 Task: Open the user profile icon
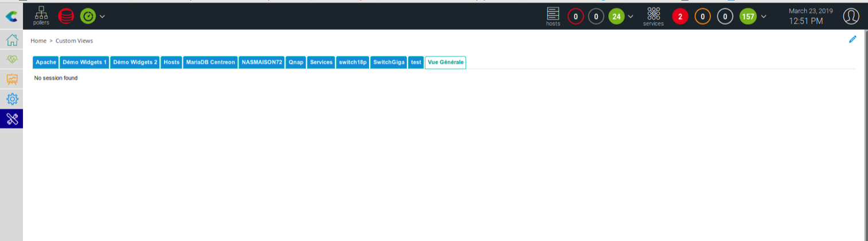(x=851, y=16)
